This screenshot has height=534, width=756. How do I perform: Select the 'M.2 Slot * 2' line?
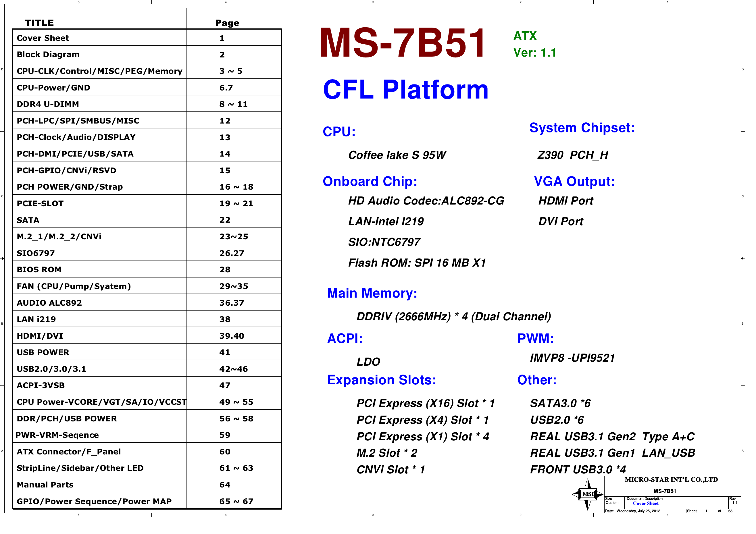coord(386,453)
